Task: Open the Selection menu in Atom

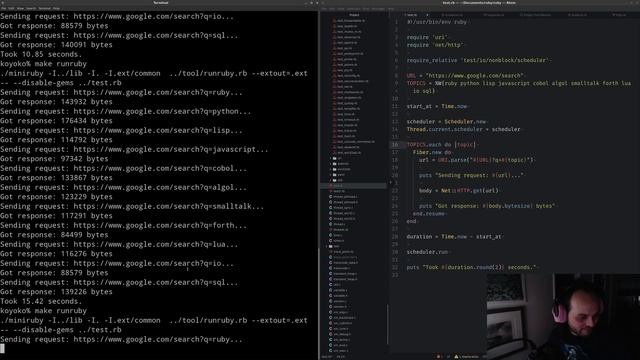Action: pos(353,9)
